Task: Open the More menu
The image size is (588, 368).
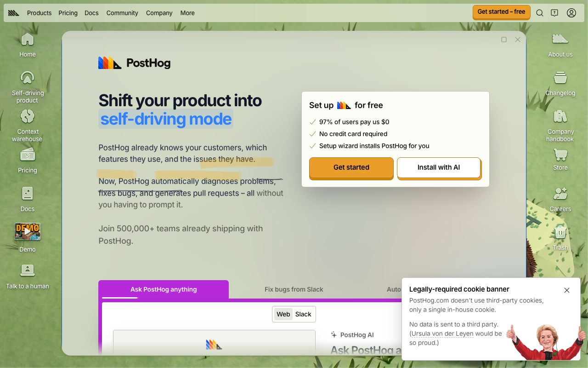Action: click(187, 13)
